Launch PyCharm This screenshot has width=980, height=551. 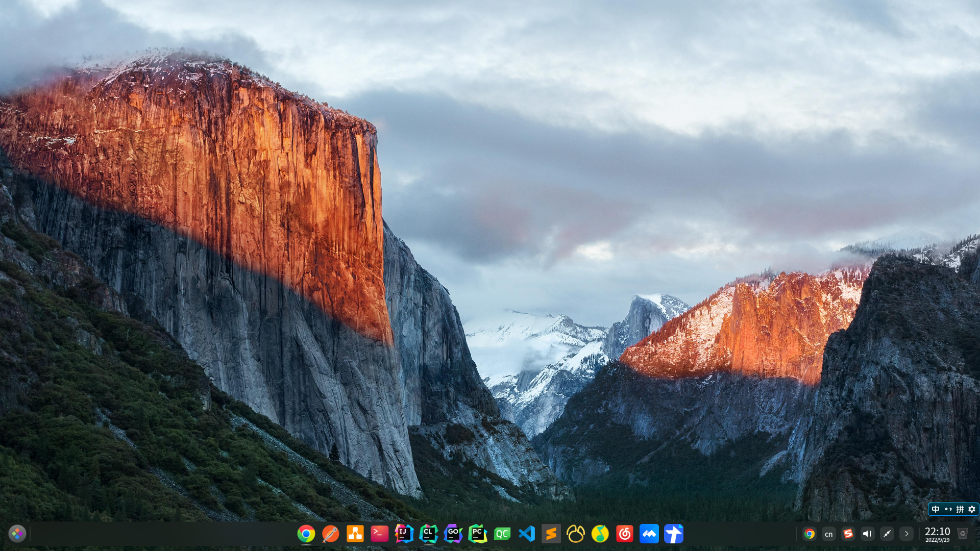tap(477, 534)
